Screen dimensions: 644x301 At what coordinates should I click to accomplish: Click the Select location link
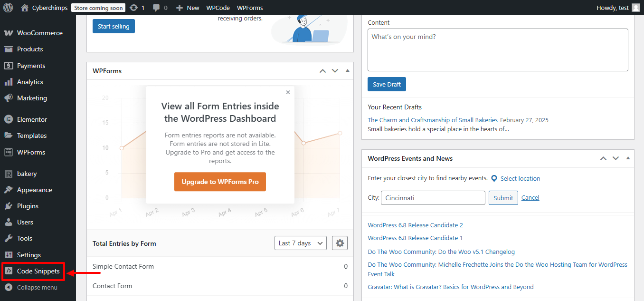pos(520,178)
